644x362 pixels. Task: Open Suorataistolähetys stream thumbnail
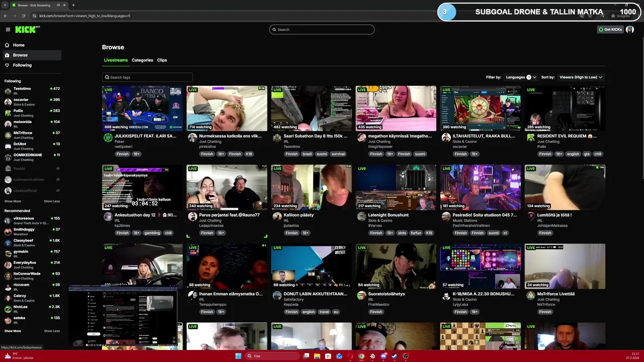pyautogui.click(x=396, y=266)
